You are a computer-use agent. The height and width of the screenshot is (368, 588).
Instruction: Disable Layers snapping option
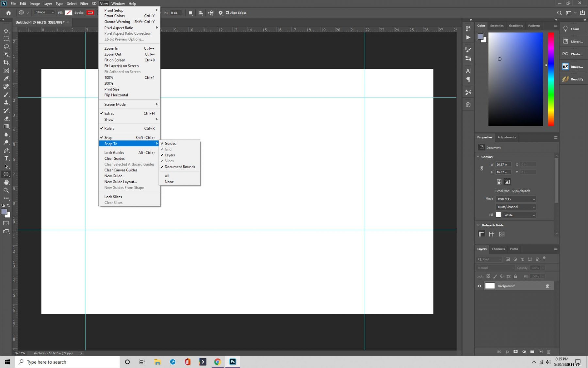[170, 155]
